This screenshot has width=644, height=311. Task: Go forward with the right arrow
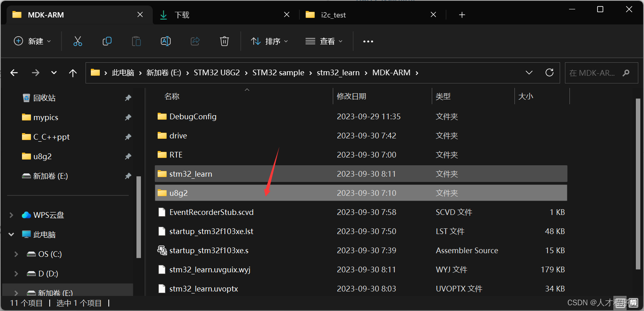[x=35, y=73]
